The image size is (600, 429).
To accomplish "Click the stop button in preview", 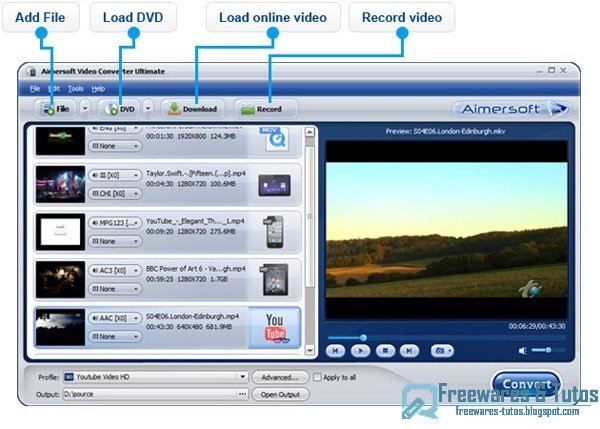I will click(x=385, y=351).
